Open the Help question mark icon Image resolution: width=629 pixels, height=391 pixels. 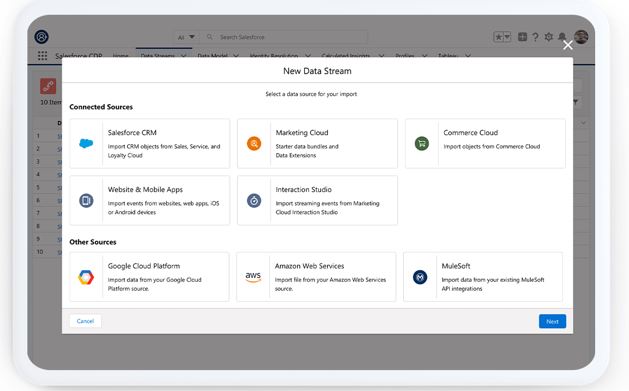pos(535,37)
